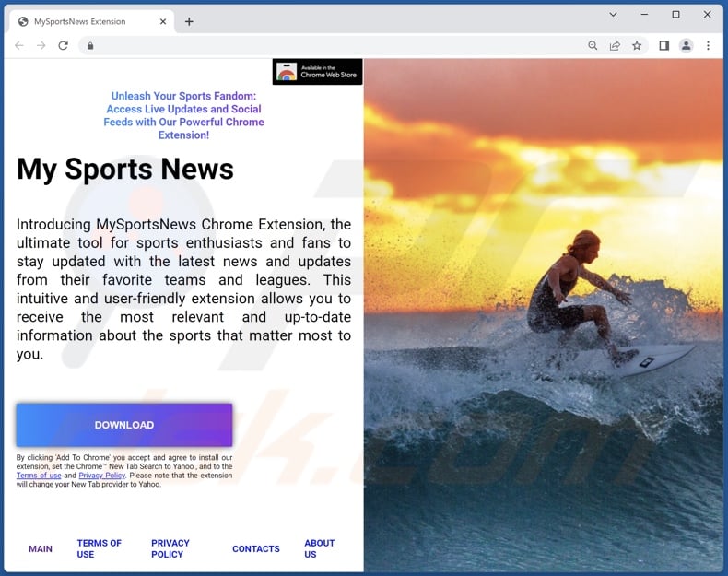Open the user profile avatar icon
This screenshot has width=728, height=576.
point(687,45)
